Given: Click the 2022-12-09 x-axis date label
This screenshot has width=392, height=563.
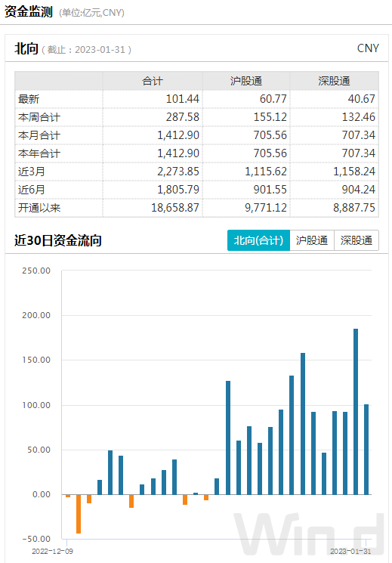Looking at the screenshot, I should [52, 551].
